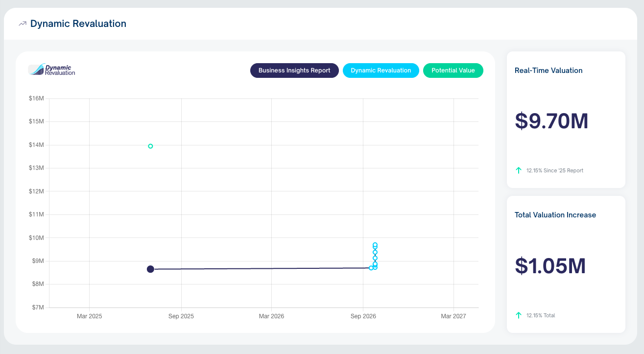Click the $8M y-axis label
The width and height of the screenshot is (644, 354).
(x=38, y=284)
